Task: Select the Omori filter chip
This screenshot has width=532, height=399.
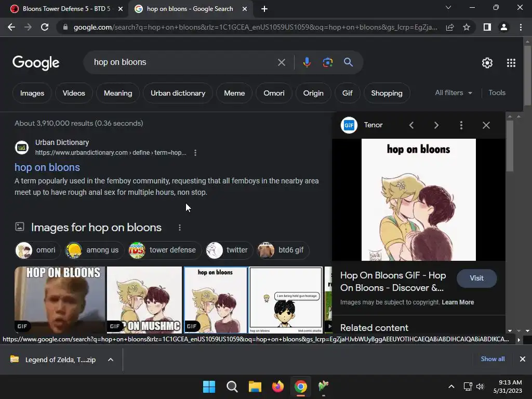Action: point(274,93)
